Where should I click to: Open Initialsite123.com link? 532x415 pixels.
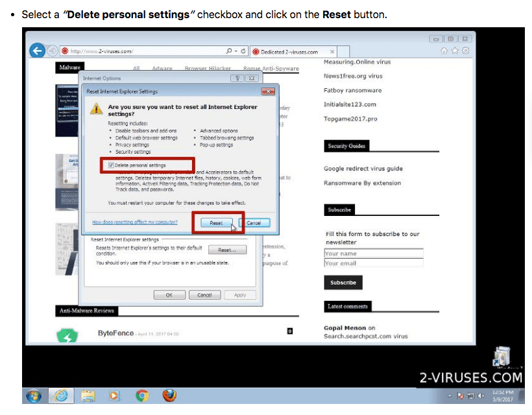350,104
